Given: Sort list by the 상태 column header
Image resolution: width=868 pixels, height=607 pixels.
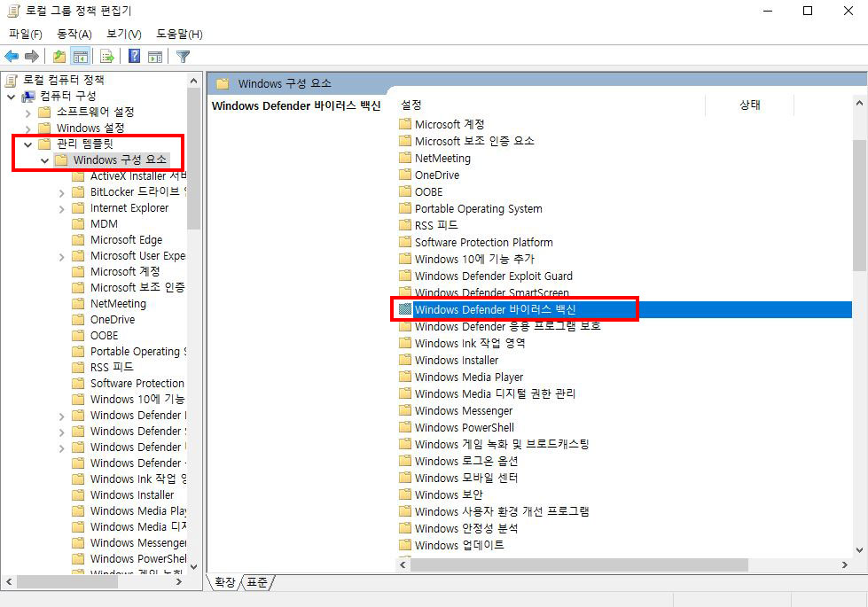Looking at the screenshot, I should (x=749, y=105).
